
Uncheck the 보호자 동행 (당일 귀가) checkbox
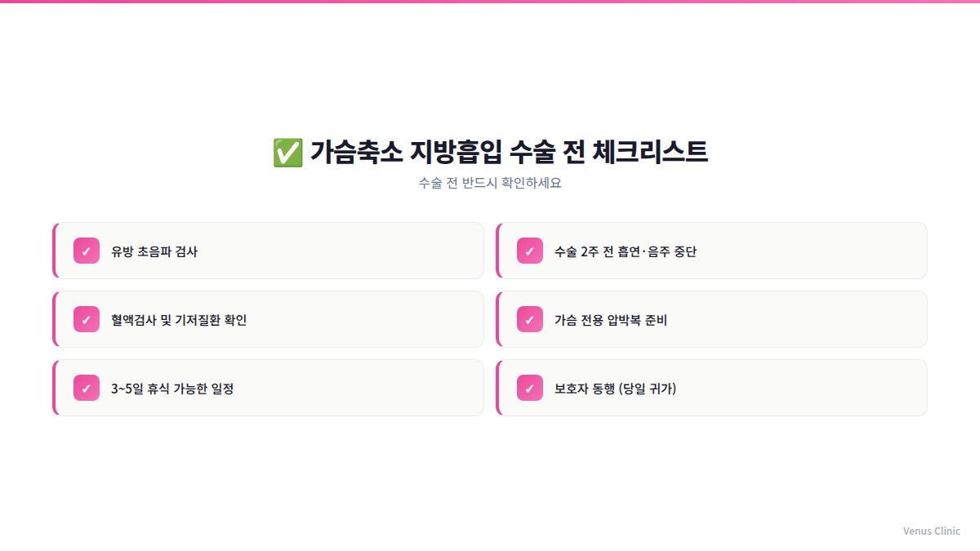coord(530,388)
